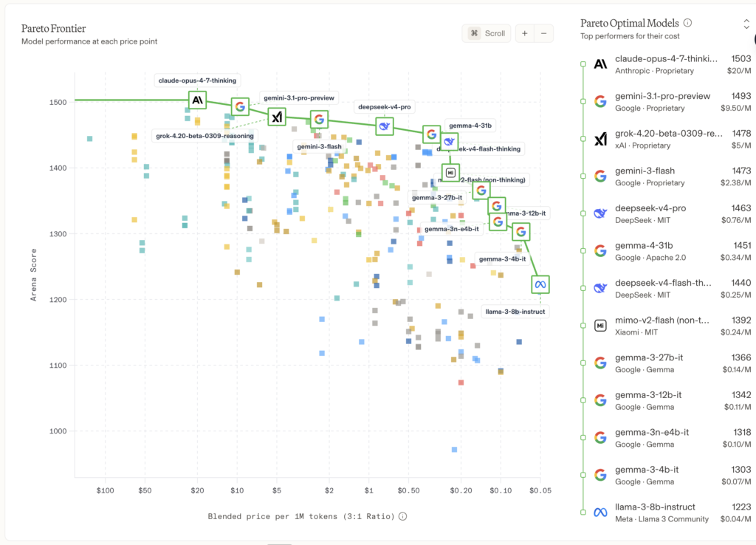Click Google logo in gemini-3-flash list row
The image size is (756, 545).
point(600,176)
